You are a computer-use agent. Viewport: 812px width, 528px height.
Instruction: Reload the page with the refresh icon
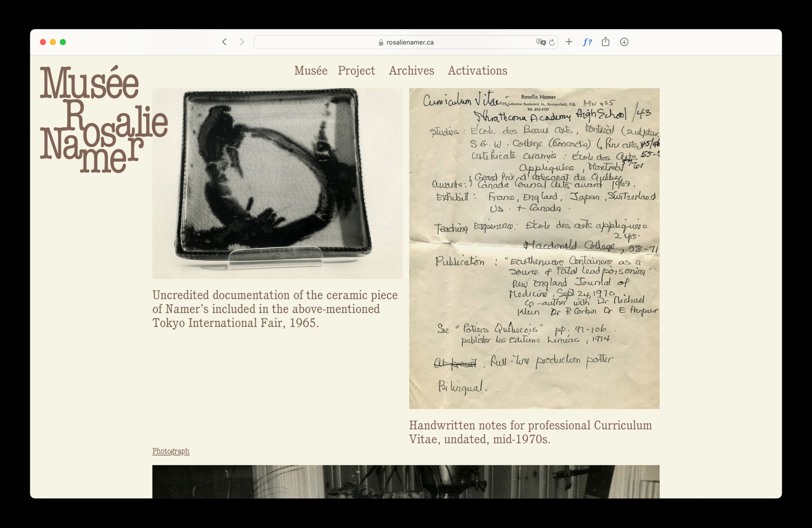[x=552, y=42]
